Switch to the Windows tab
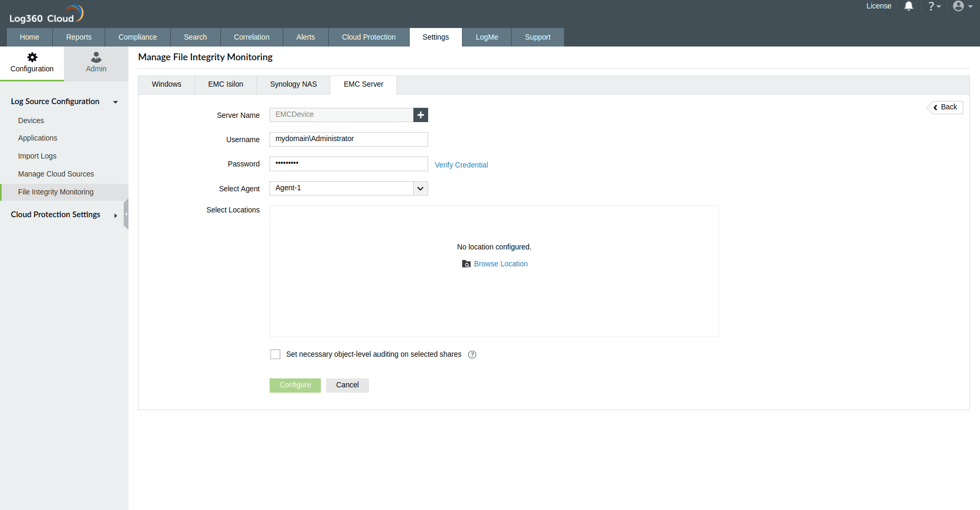The height and width of the screenshot is (510, 980). coord(166,84)
